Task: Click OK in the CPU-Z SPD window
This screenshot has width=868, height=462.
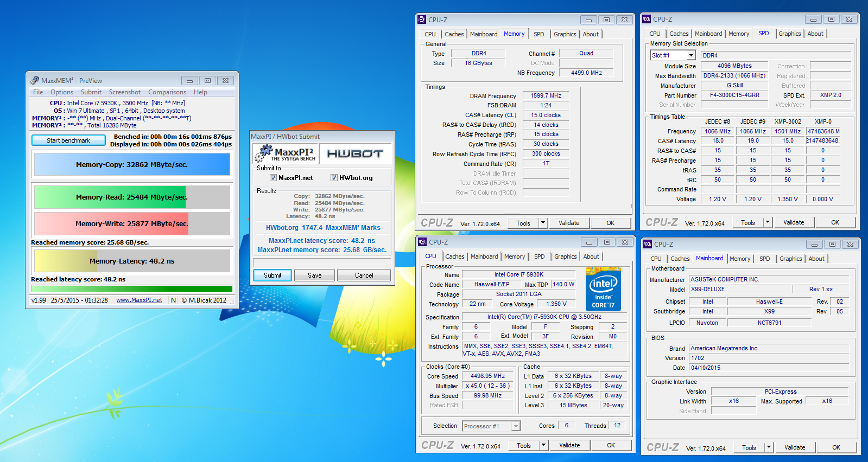Action: pyautogui.click(x=835, y=222)
